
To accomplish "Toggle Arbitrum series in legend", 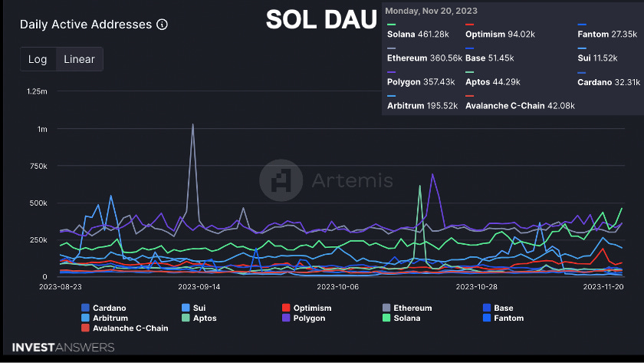I will pos(105,318).
